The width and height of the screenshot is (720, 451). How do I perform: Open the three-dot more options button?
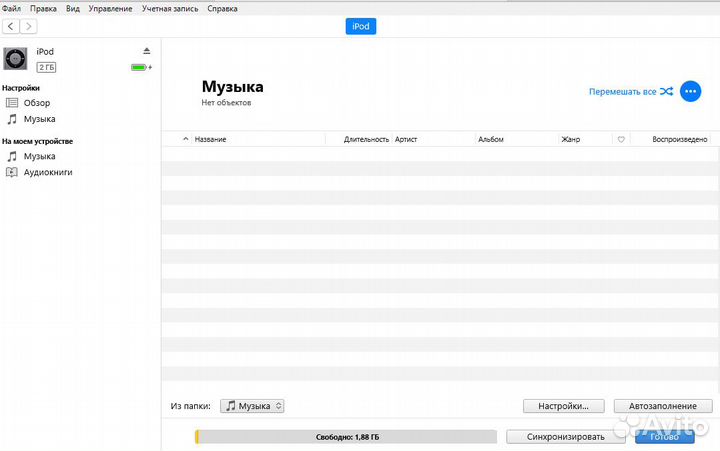(690, 91)
